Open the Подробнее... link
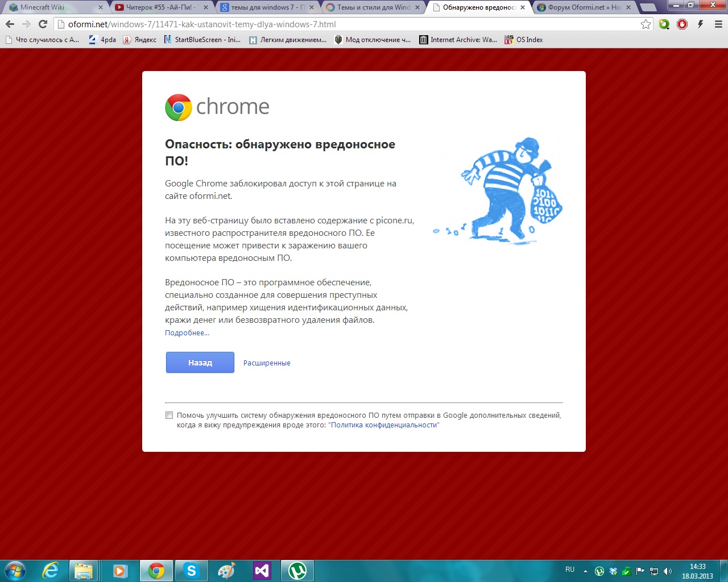Viewport: 728px width, 582px height. point(187,333)
